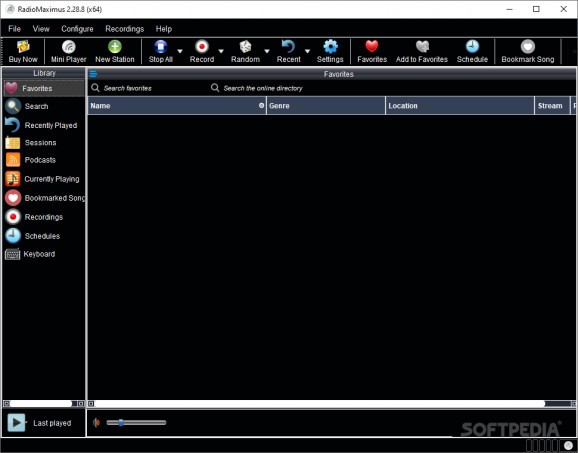Screen dimensions: 578x453
Task: Click the speaker mute icon
Action: 97,422
